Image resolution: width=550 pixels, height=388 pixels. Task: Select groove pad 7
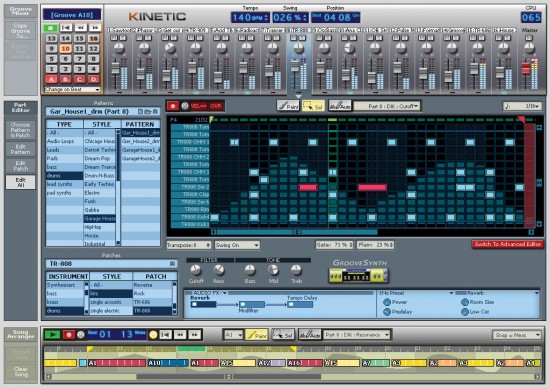pyautogui.click(x=79, y=59)
